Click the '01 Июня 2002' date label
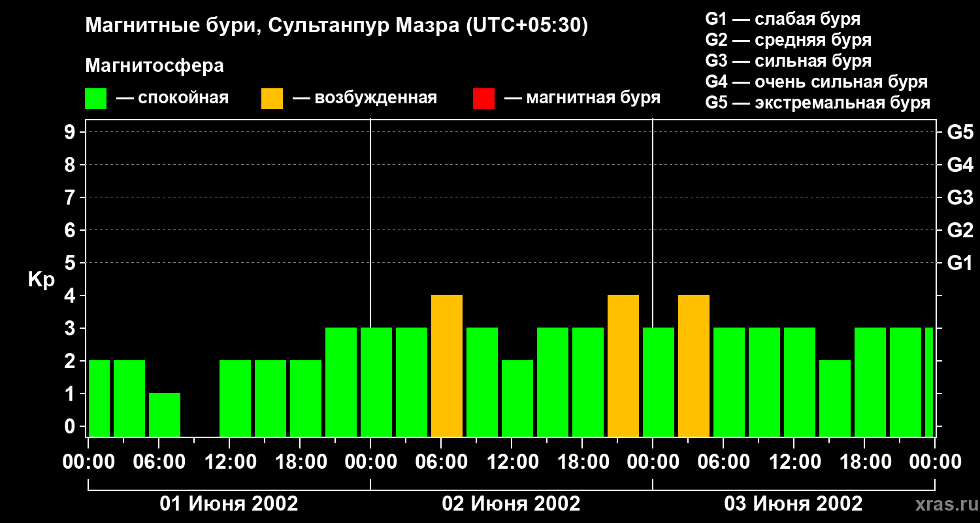Viewport: 980px width, 523px height. tap(229, 503)
